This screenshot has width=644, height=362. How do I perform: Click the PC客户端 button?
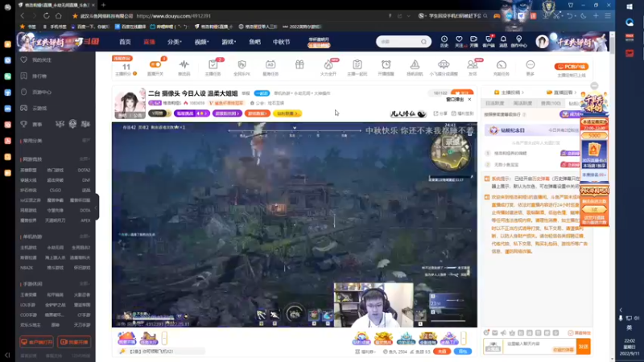tap(572, 67)
